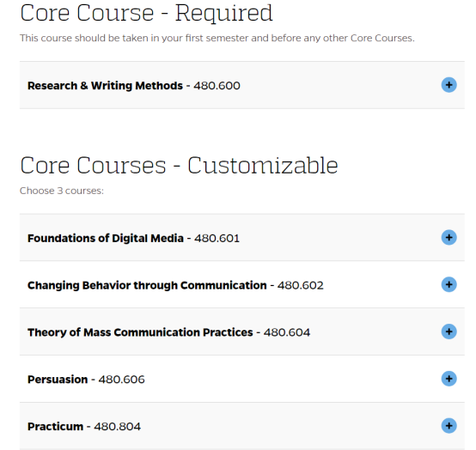
Task: Select course number 480.600
Action: pyautogui.click(x=217, y=86)
